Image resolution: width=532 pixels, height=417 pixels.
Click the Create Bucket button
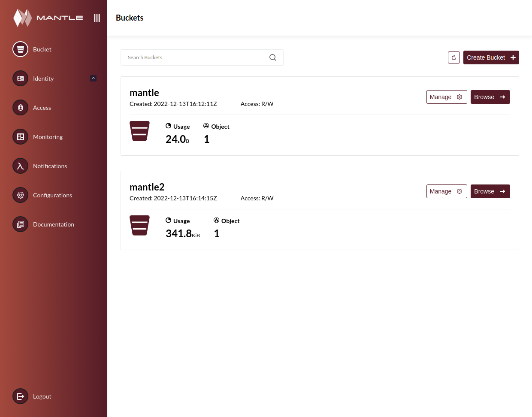[491, 57]
